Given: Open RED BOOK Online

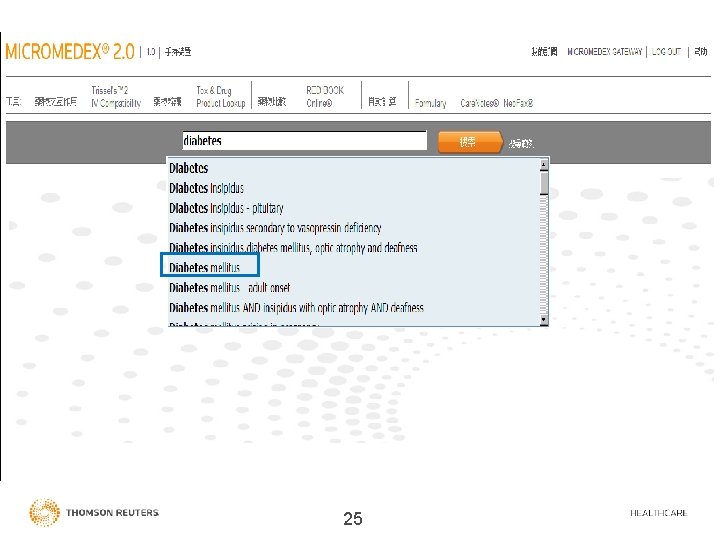Looking at the screenshot, I should point(325,96).
